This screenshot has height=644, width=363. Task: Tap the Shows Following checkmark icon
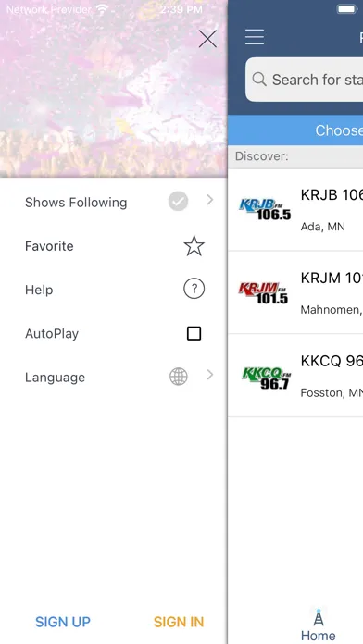click(x=178, y=202)
